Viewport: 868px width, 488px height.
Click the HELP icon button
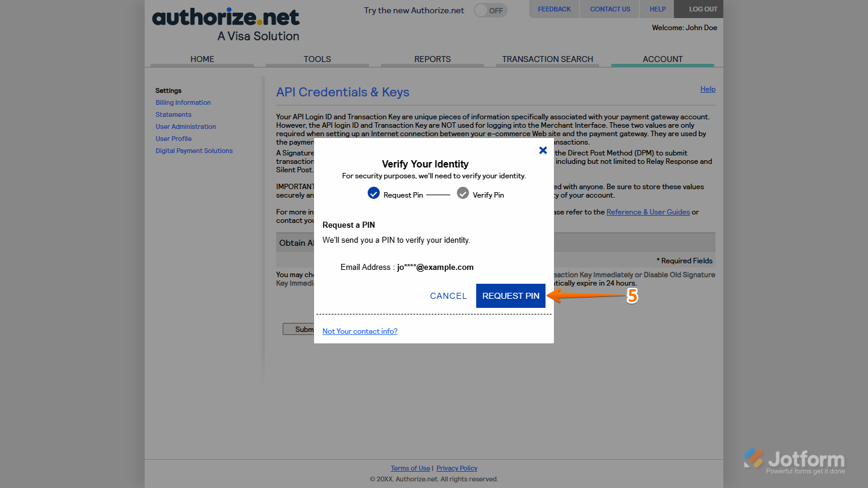(656, 8)
